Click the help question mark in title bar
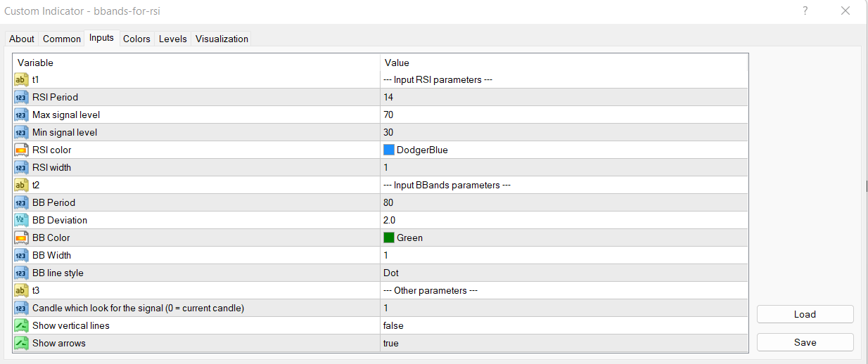Screen dimensions: 868x364 pyautogui.click(x=805, y=11)
